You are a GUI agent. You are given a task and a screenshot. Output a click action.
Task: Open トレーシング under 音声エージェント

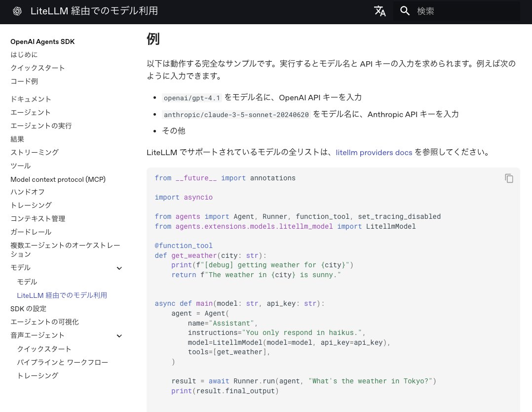(x=38, y=375)
